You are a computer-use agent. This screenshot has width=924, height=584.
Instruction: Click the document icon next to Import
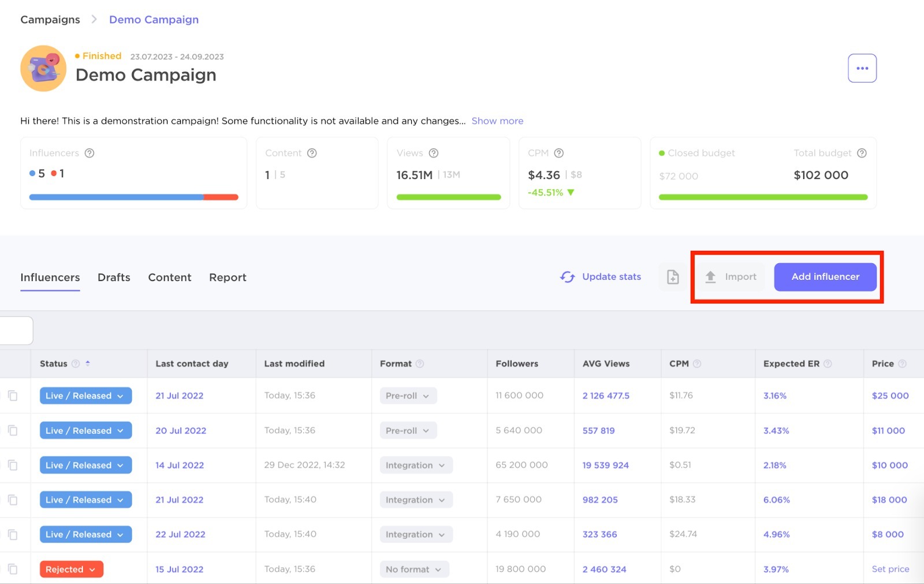tap(672, 277)
